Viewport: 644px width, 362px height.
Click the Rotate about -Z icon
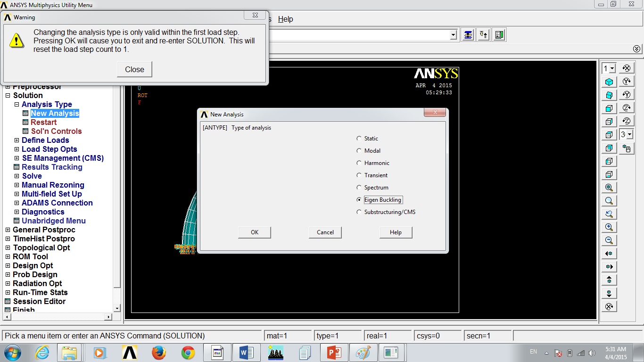(x=627, y=121)
